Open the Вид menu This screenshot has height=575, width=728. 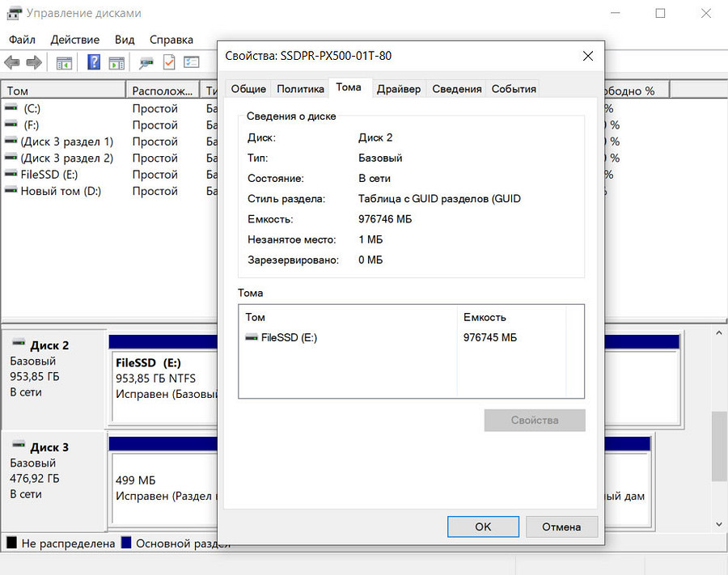coord(125,40)
